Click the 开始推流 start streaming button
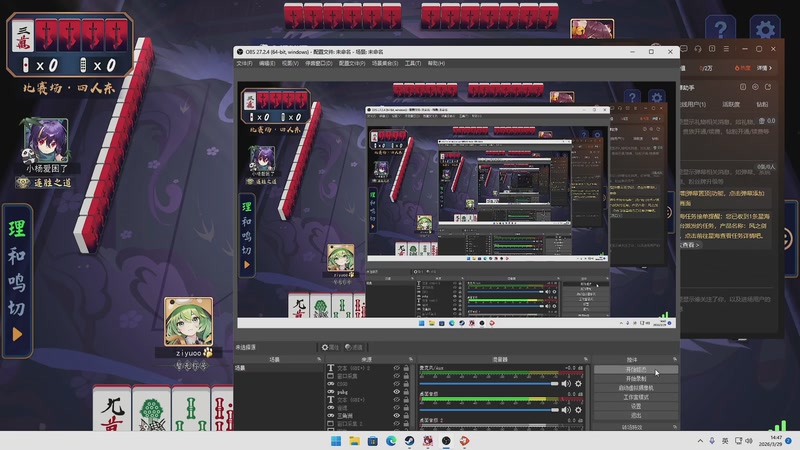 636,369
